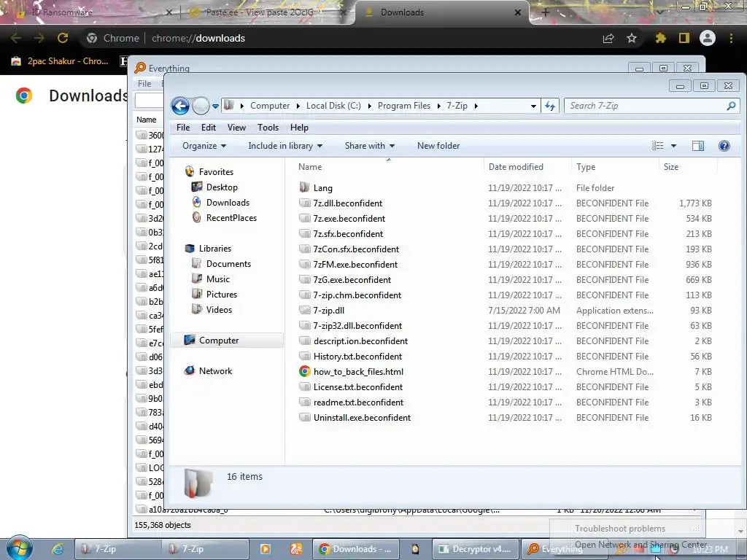
Task: Open Chrome side panel icon
Action: [x=684, y=38]
